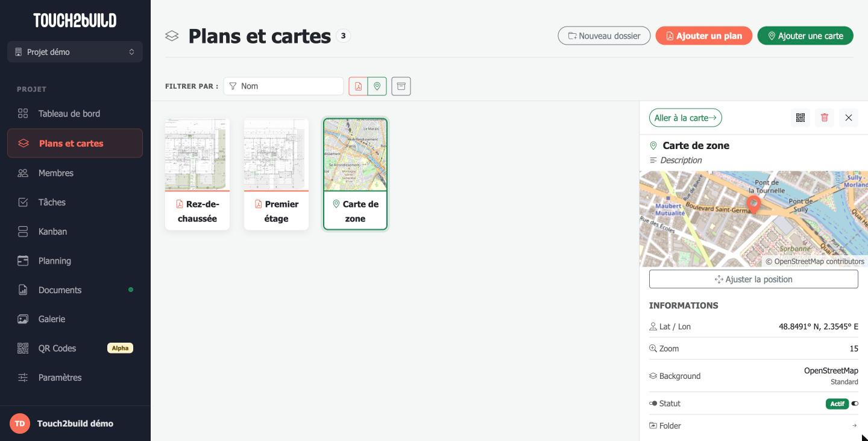Viewport: 868px width, 441px height.
Task: Go to Membres in sidebar
Action: [x=75, y=173]
